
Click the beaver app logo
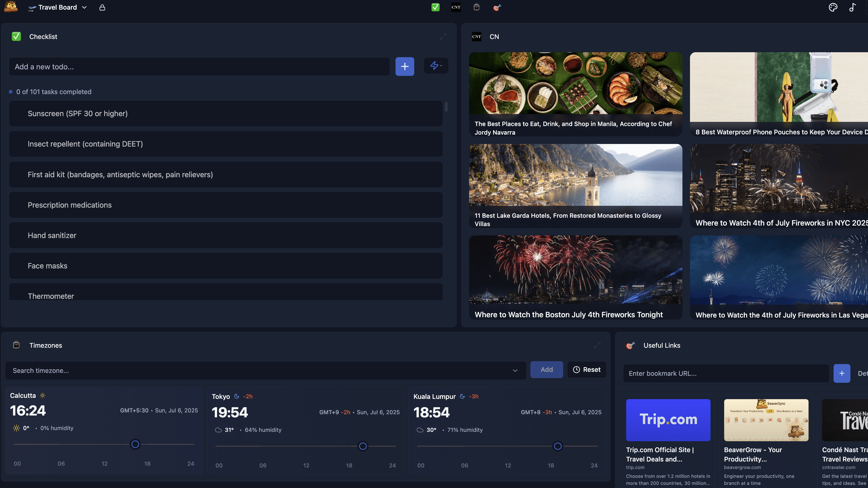pyautogui.click(x=11, y=7)
